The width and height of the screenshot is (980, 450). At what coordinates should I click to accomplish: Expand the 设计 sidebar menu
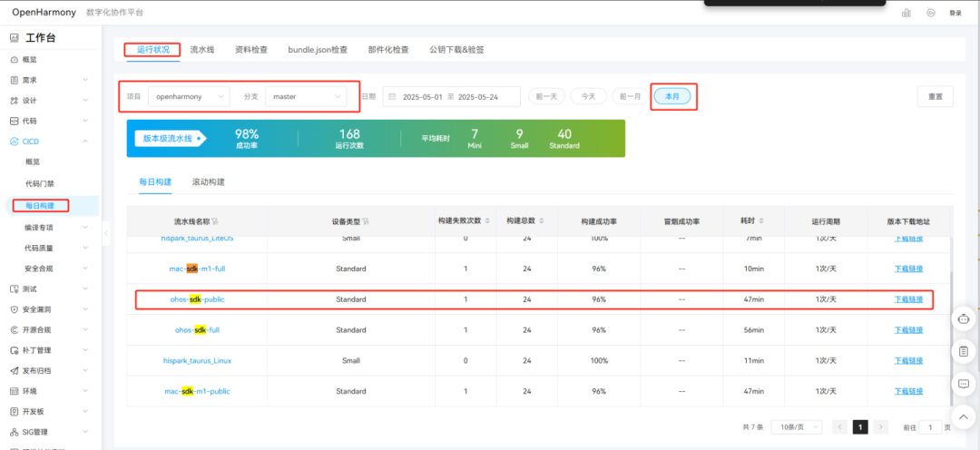point(85,101)
